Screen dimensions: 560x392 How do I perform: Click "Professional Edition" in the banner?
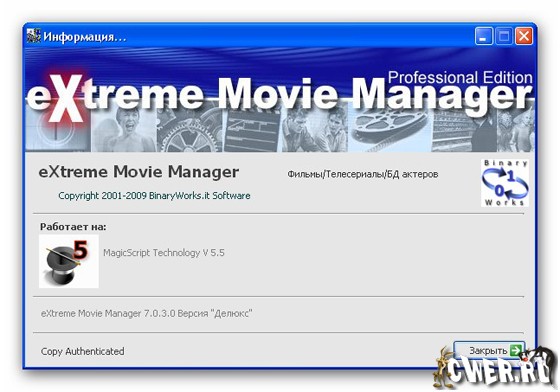[x=460, y=77]
